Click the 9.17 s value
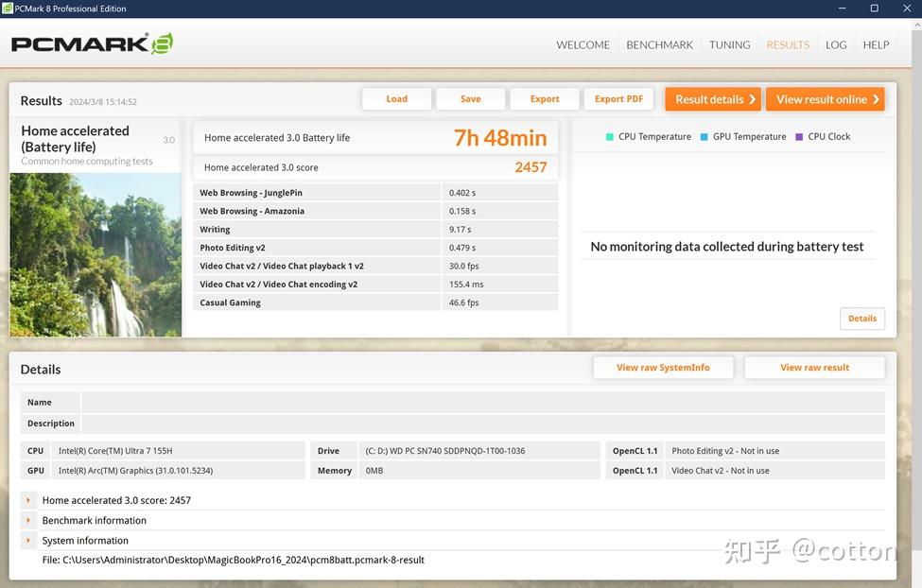 click(460, 230)
